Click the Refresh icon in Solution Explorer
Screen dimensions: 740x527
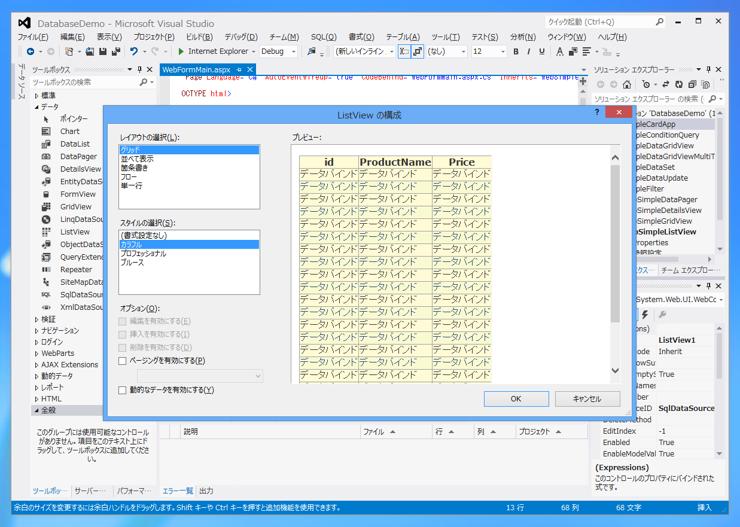pyautogui.click(x=679, y=84)
